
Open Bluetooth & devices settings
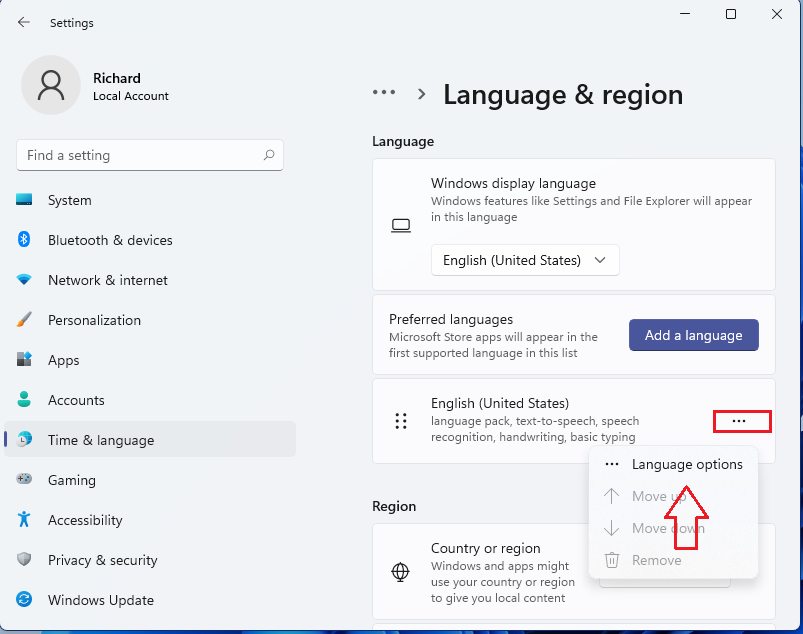[x=109, y=240]
